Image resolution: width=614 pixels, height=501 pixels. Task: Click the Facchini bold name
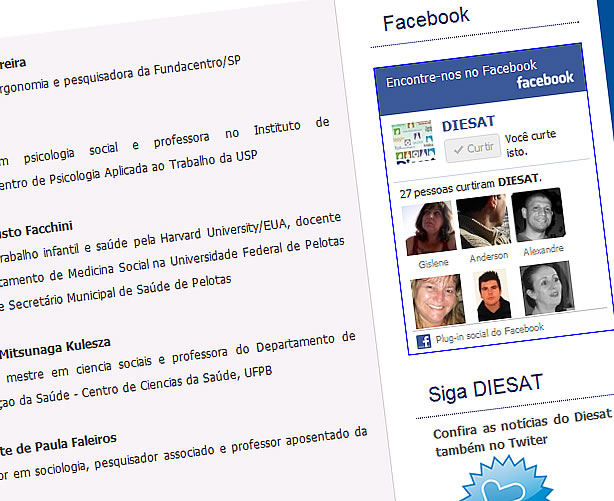pos(36,230)
